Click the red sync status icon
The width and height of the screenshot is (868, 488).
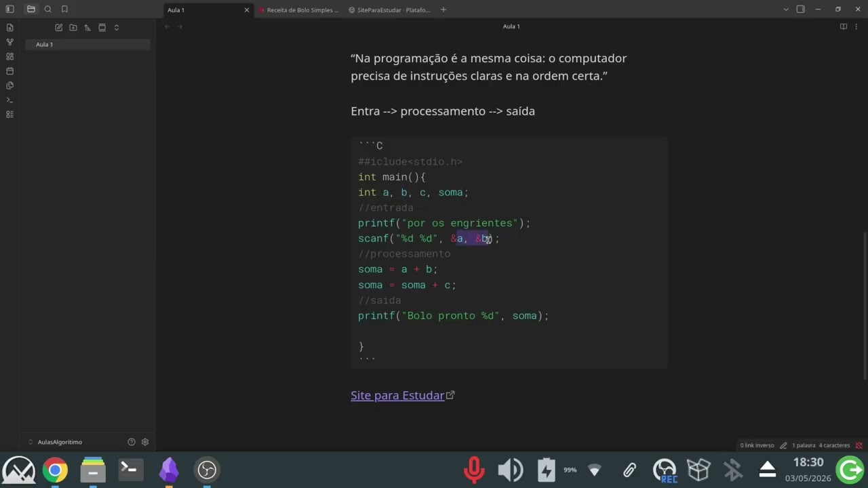859,445
